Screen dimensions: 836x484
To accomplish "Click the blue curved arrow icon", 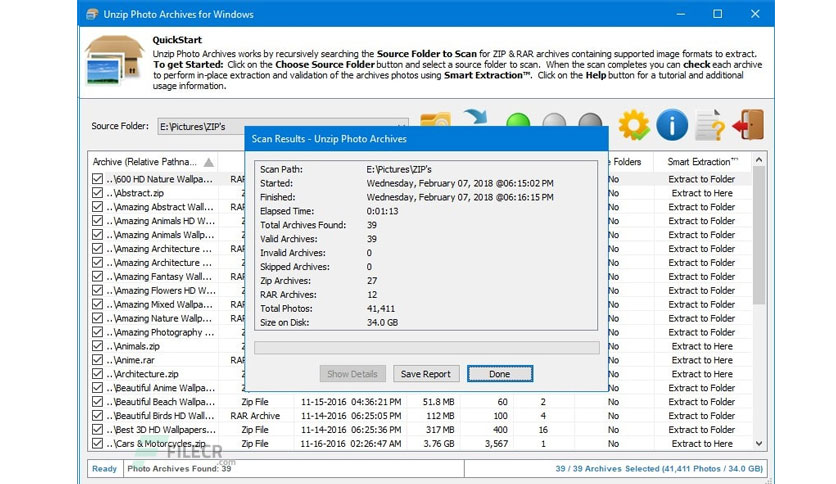I will pos(476,117).
